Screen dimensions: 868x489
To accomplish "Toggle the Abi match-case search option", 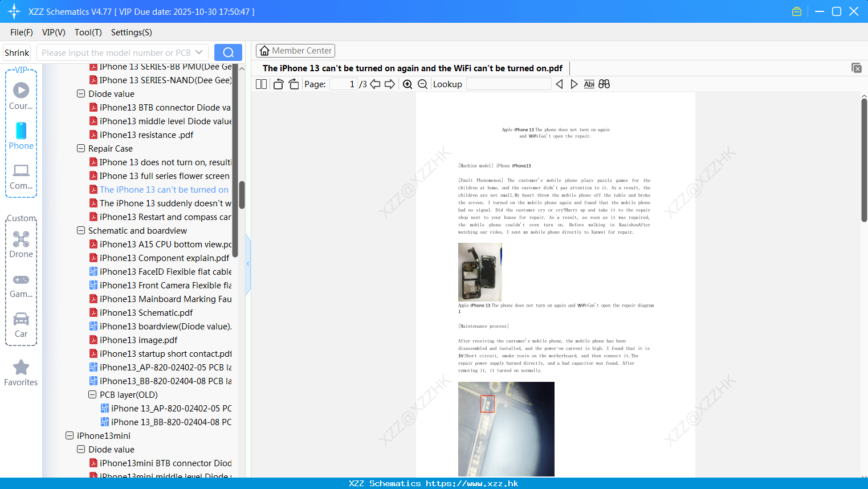I will (x=589, y=84).
